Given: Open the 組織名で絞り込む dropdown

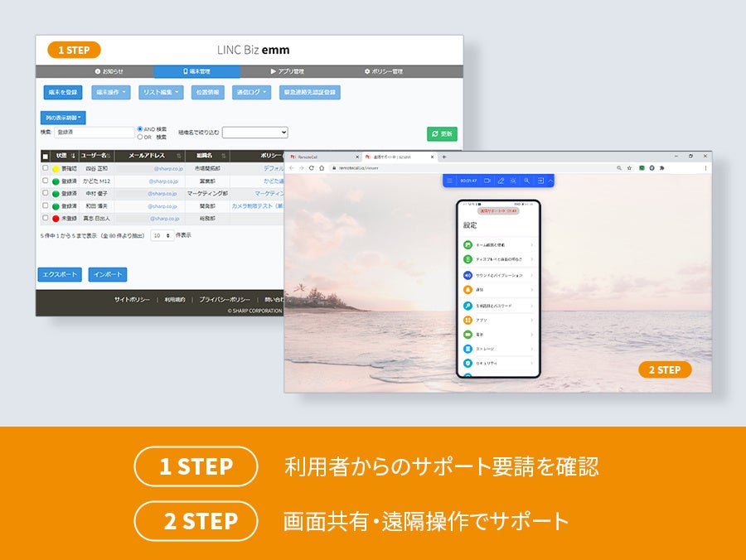Looking at the screenshot, I should pyautogui.click(x=257, y=132).
